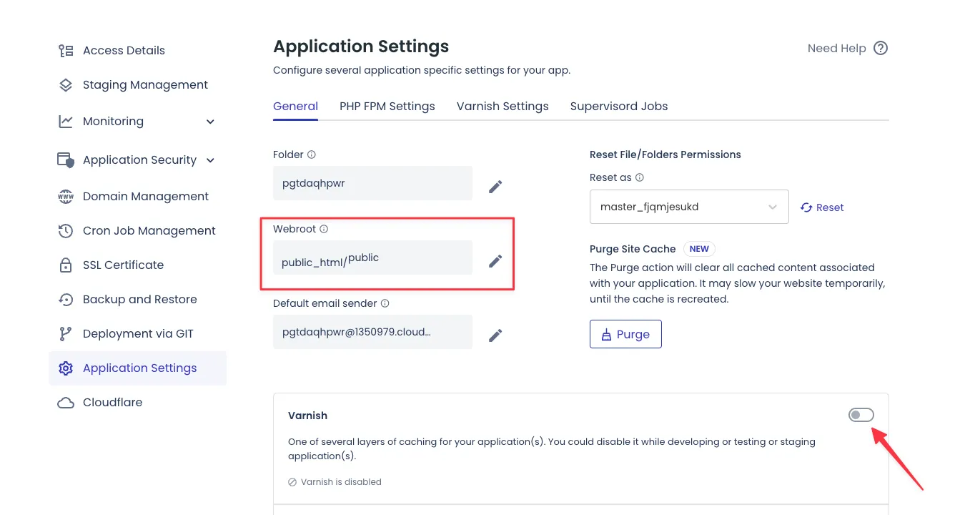
Task: Open Domain Management in the sidebar
Action: click(146, 197)
